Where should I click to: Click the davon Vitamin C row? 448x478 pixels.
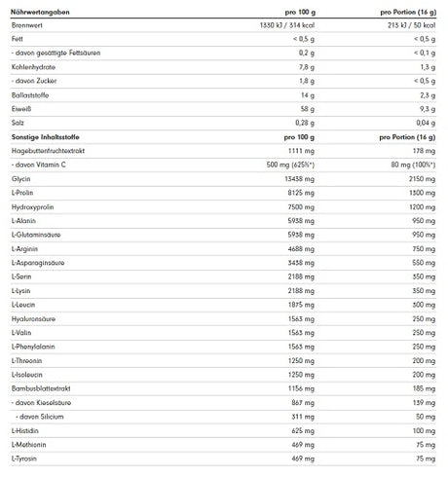[223, 165]
